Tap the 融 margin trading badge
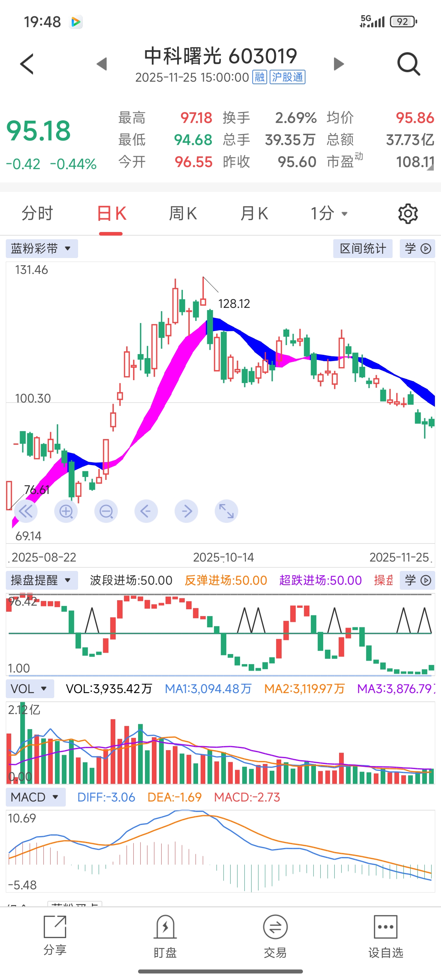 click(x=260, y=77)
